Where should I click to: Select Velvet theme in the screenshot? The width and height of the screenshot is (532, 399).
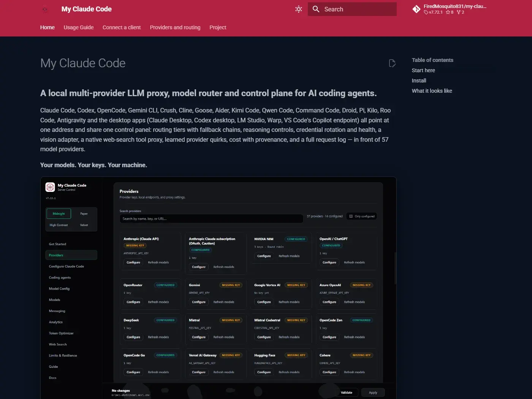(84, 225)
